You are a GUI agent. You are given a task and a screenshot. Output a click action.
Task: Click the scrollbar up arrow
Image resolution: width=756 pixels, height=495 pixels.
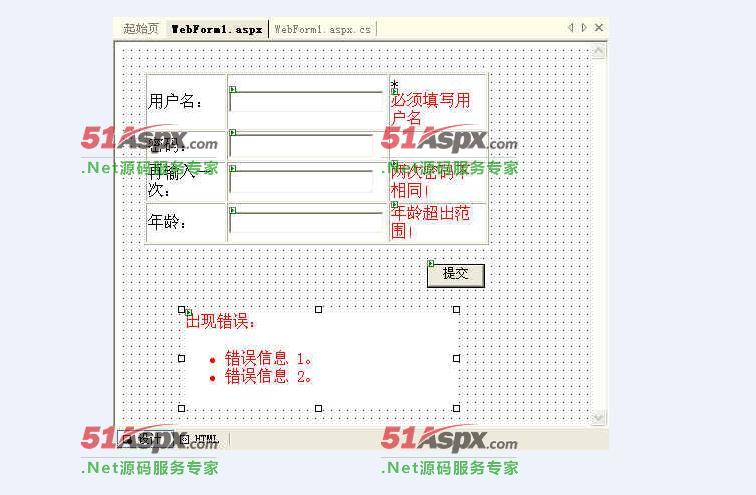pos(599,51)
